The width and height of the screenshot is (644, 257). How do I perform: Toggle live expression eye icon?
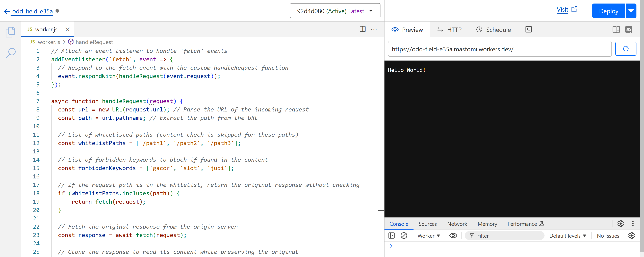[x=453, y=236]
